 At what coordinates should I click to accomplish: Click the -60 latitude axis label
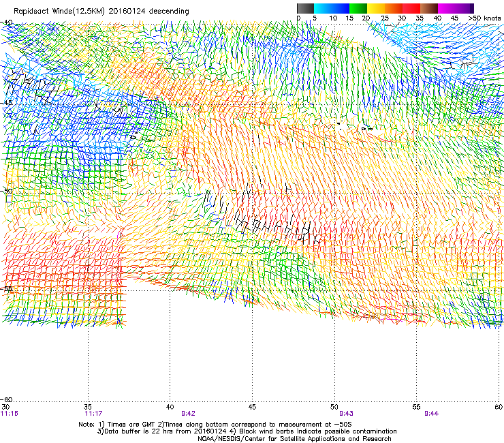pos(6,399)
